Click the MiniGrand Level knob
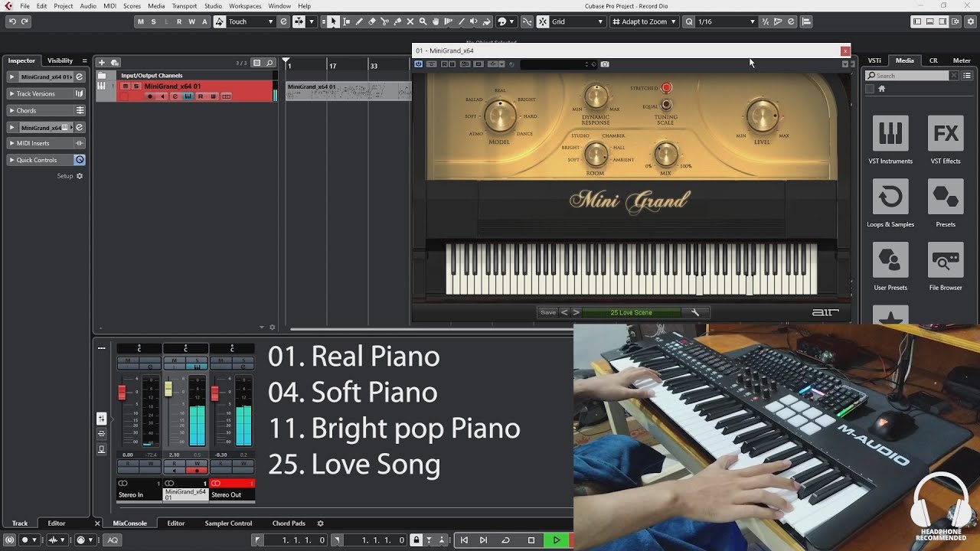 click(763, 116)
